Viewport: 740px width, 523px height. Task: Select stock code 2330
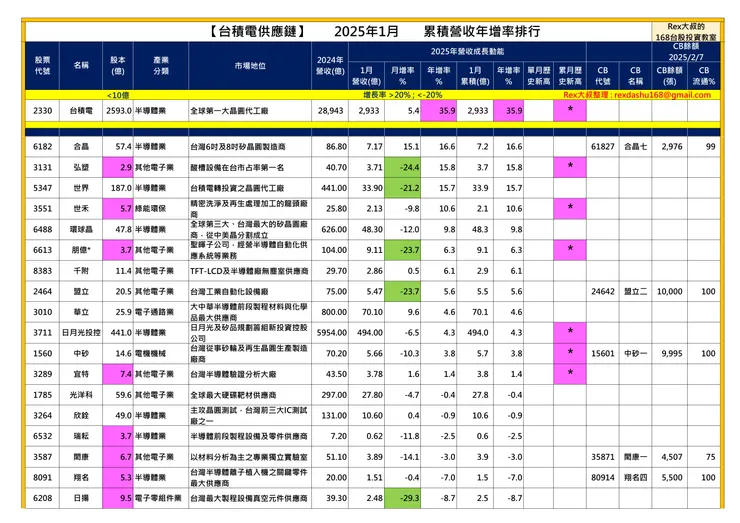click(42, 111)
